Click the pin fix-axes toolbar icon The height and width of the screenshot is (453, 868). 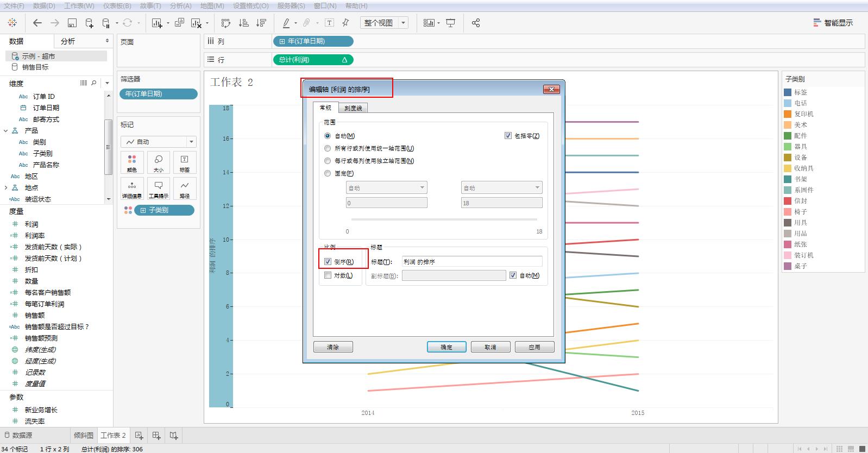click(x=345, y=23)
